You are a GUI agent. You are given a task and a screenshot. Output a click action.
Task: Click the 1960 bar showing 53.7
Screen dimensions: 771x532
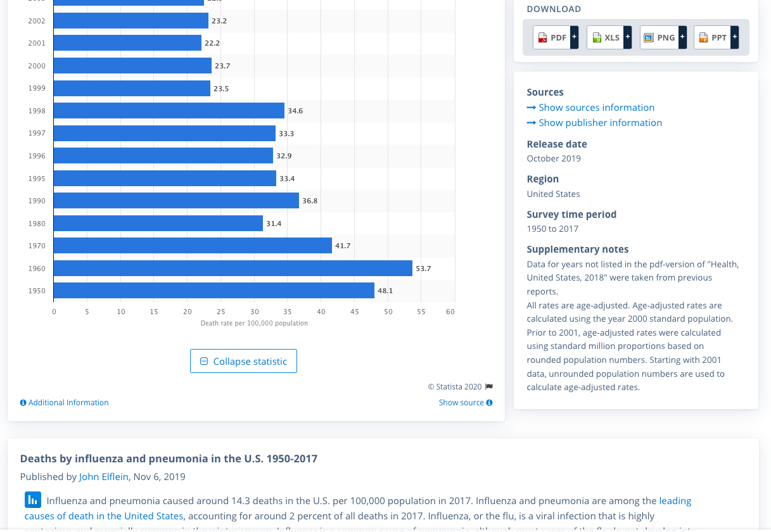(x=233, y=269)
